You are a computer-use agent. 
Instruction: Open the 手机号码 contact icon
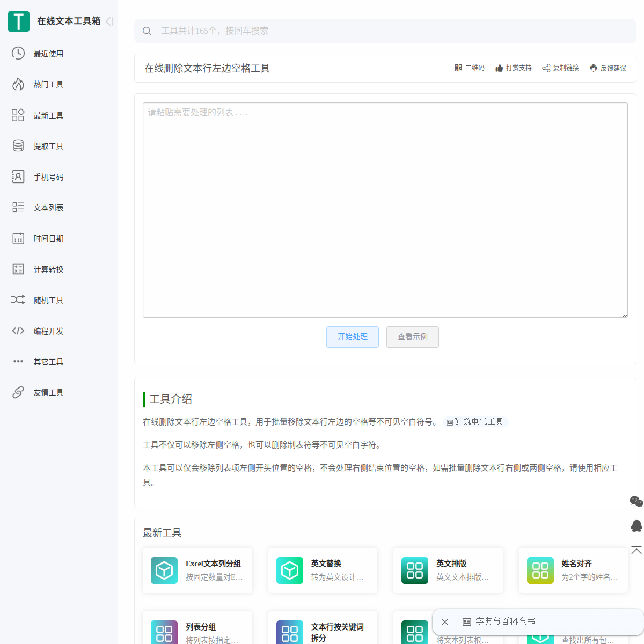[x=18, y=177]
